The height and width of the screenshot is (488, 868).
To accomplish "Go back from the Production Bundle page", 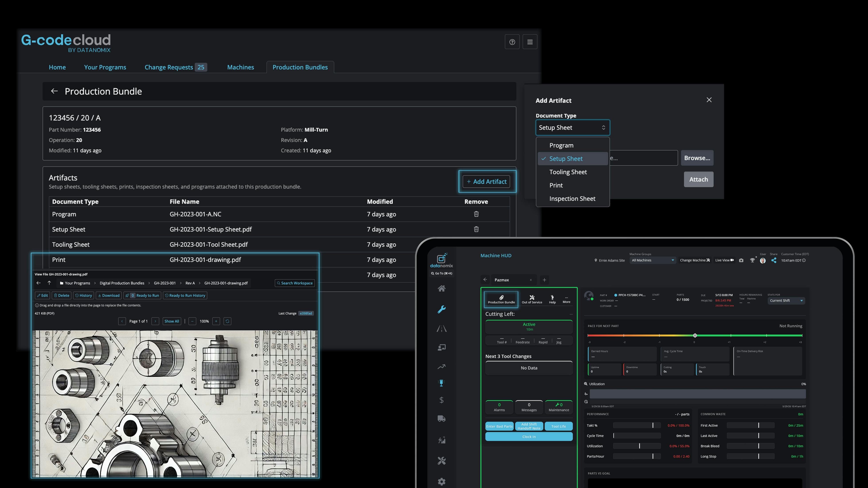I will click(54, 91).
